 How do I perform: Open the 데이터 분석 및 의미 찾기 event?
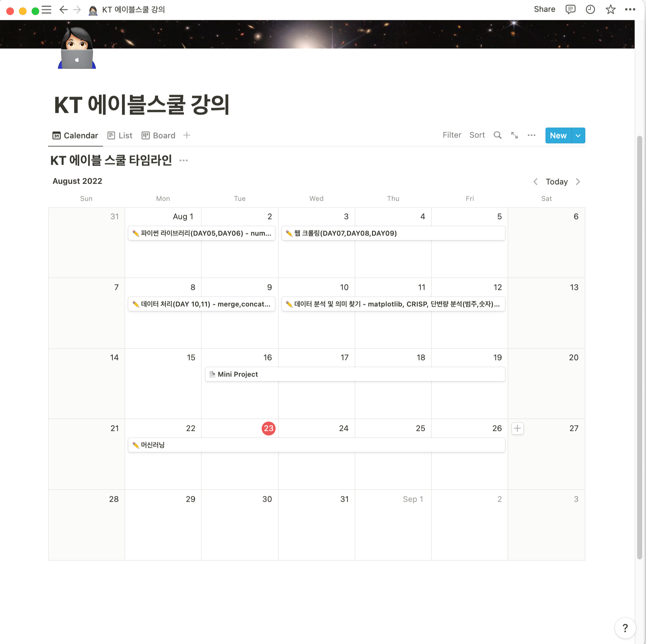coord(393,304)
